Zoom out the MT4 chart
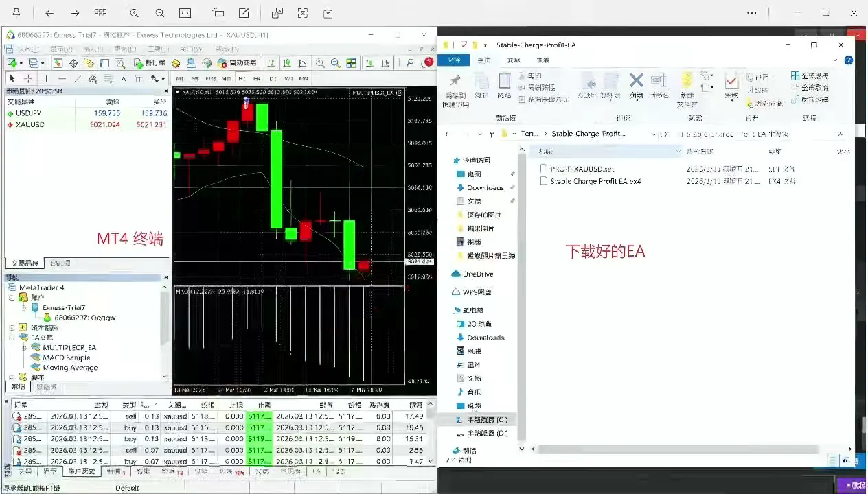868x494 pixels. point(335,62)
